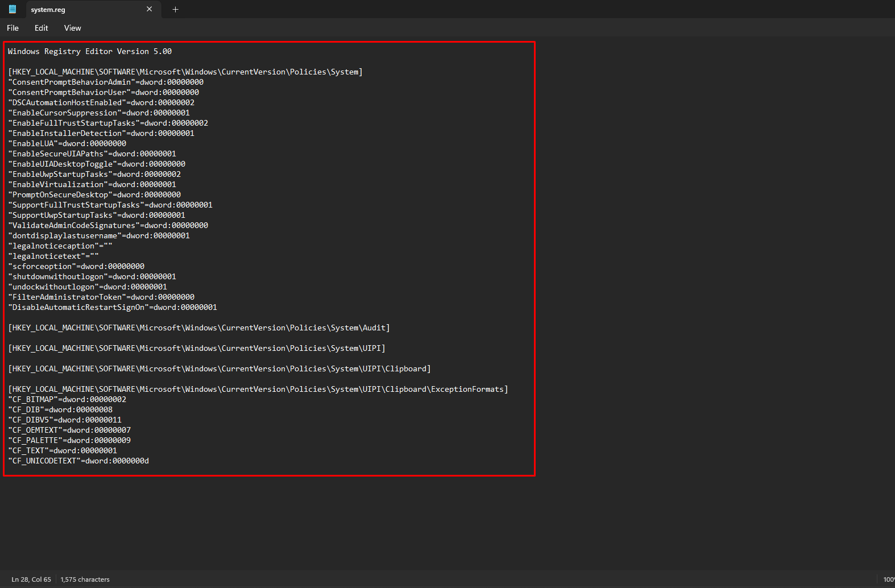Screen dimensions: 895x588
Task: Click the "EnableFullTrustStartupTasks" line
Action: coord(108,123)
